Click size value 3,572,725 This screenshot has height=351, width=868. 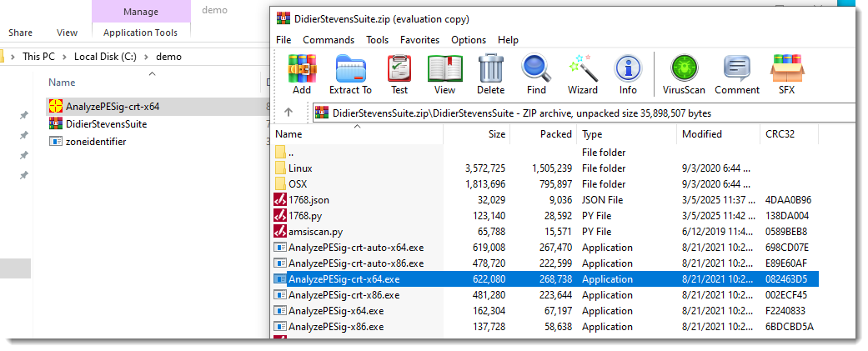(x=485, y=168)
